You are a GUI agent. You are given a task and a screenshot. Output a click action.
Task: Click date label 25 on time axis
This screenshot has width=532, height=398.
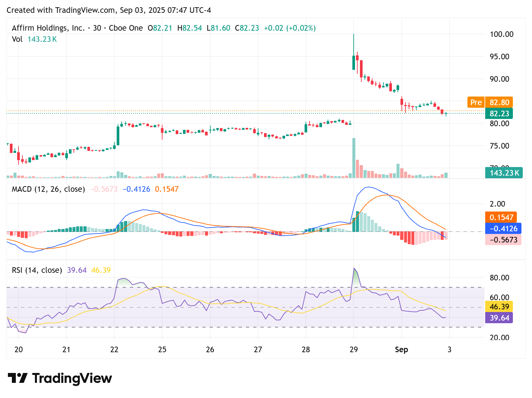[x=162, y=350]
